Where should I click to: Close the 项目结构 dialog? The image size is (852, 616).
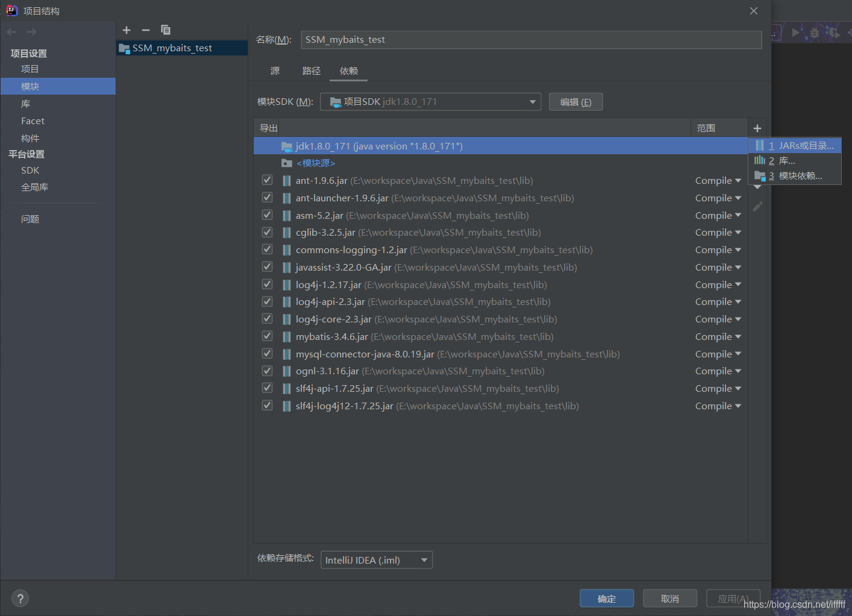tap(754, 11)
